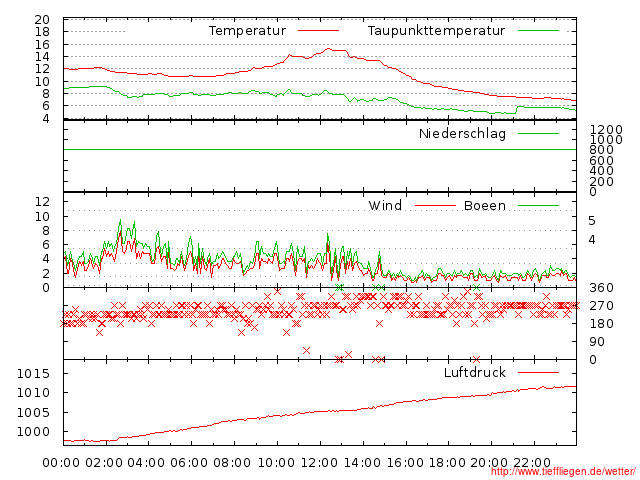Click the 02:00 time axis label
Viewport: 640px width, 480px height.
(104, 463)
